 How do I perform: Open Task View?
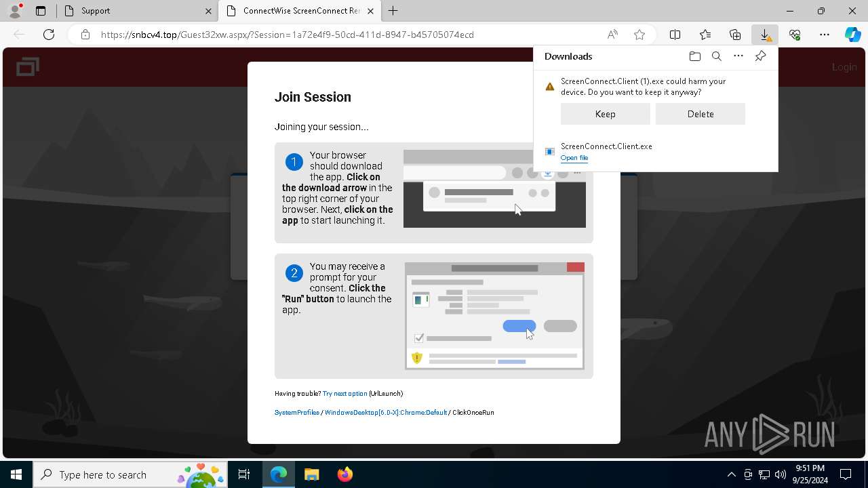point(244,474)
